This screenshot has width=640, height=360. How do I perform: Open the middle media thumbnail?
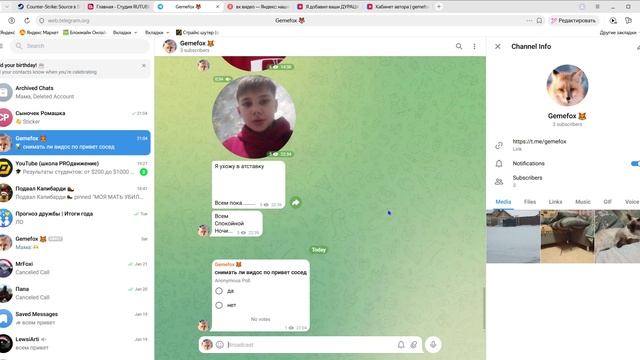567,236
